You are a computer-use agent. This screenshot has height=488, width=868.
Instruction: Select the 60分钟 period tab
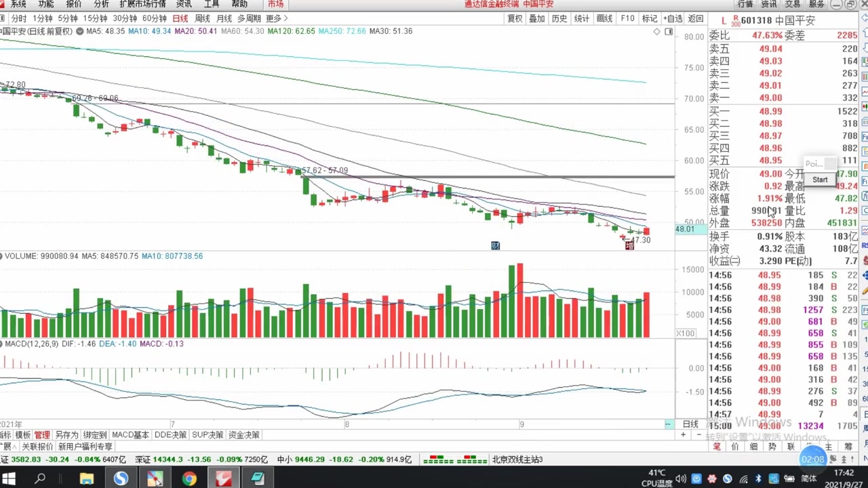155,18
